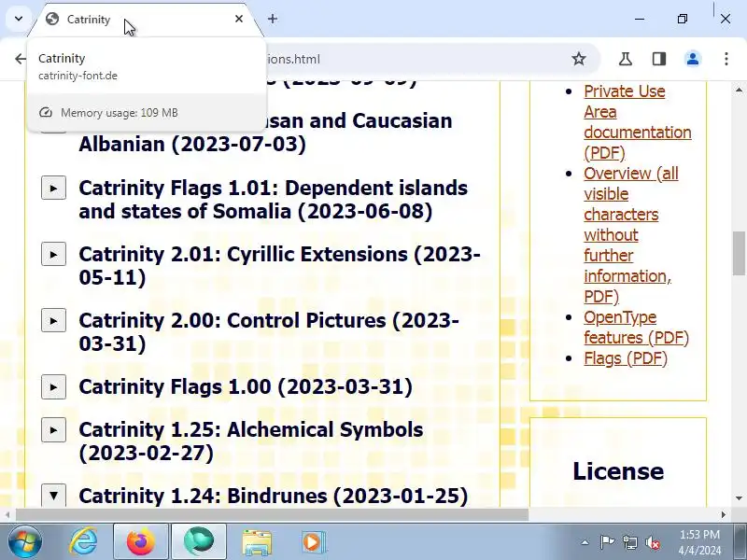747x560 pixels.
Task: Toggle the side panel icon
Action: pos(659,59)
